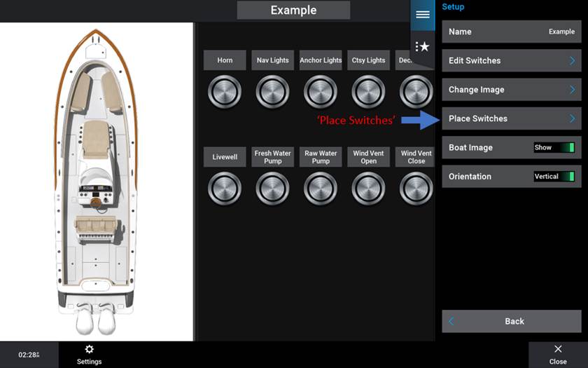Open the hamburger menu icon

422,15
